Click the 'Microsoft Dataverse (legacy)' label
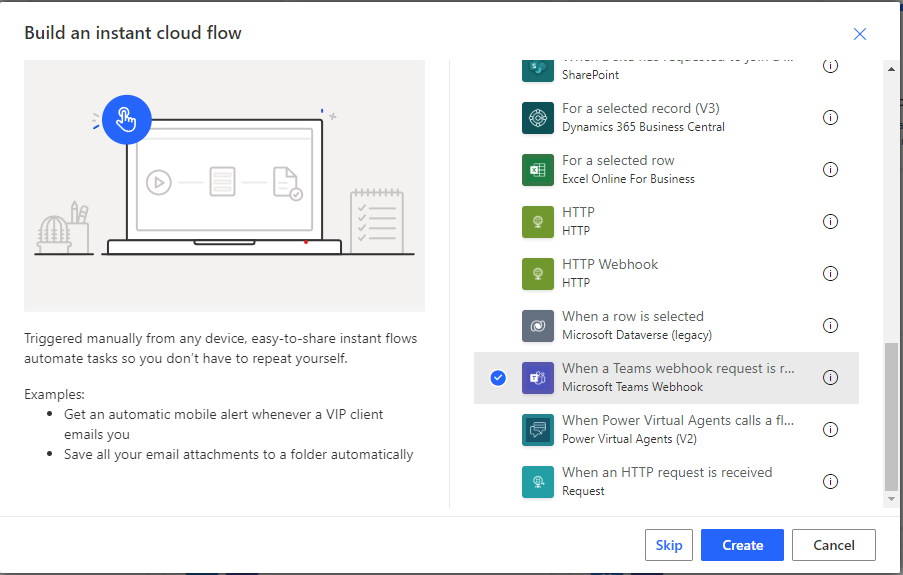Image resolution: width=903 pixels, height=575 pixels. [637, 335]
